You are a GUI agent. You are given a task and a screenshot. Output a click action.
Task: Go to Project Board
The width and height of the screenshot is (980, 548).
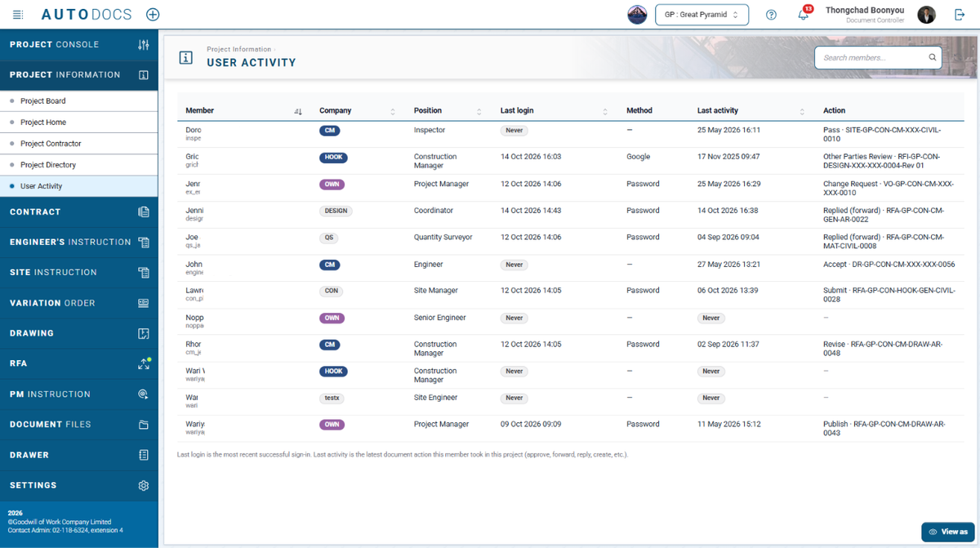click(79, 101)
